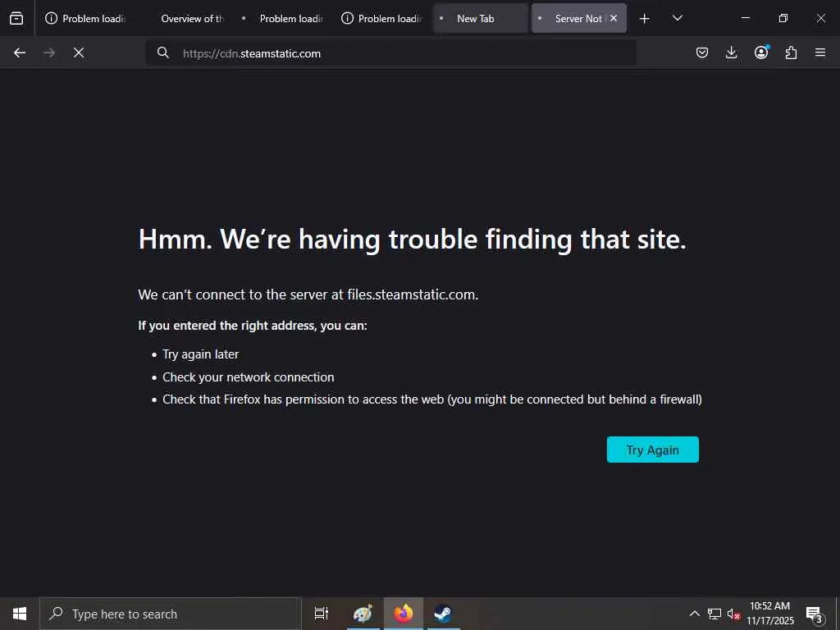Open the Paint app on taskbar
Screen dimensions: 840x630
coord(363,614)
